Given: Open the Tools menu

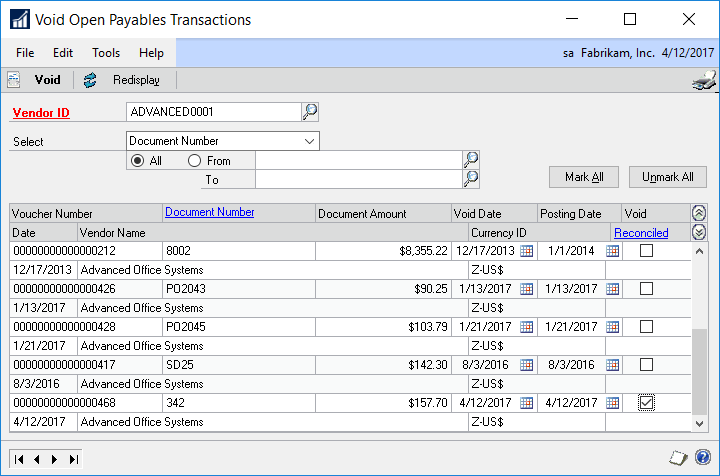Looking at the screenshot, I should (106, 52).
